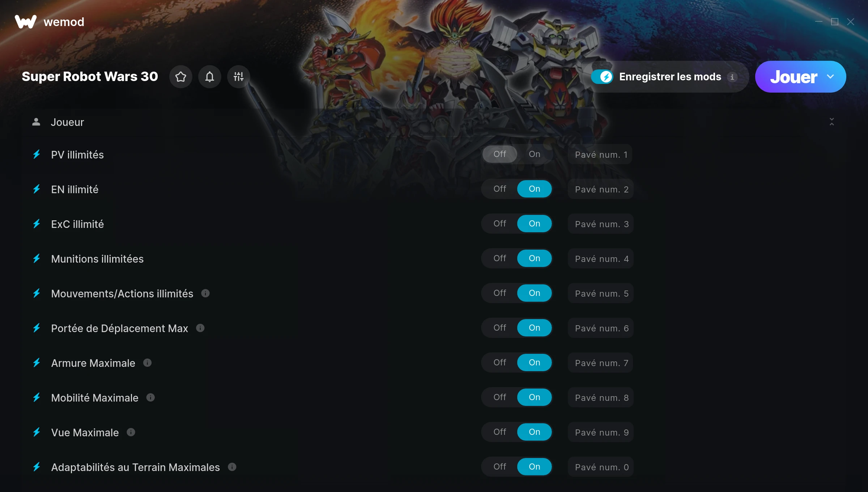This screenshot has width=868, height=492.
Task: Show info for Vue Maximale
Action: (x=131, y=432)
